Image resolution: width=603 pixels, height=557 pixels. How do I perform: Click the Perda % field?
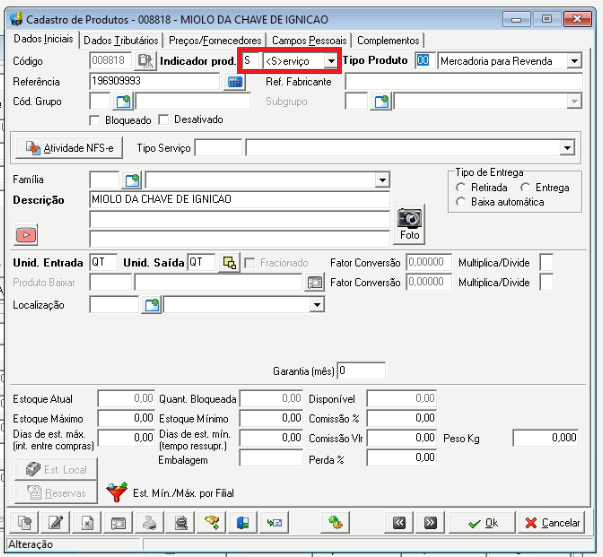coord(401,458)
